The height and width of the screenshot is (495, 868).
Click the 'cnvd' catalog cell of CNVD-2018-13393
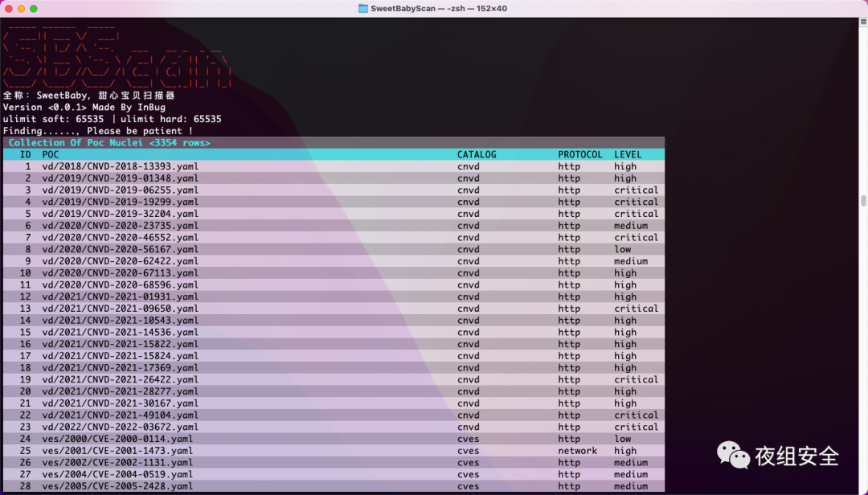[469, 166]
